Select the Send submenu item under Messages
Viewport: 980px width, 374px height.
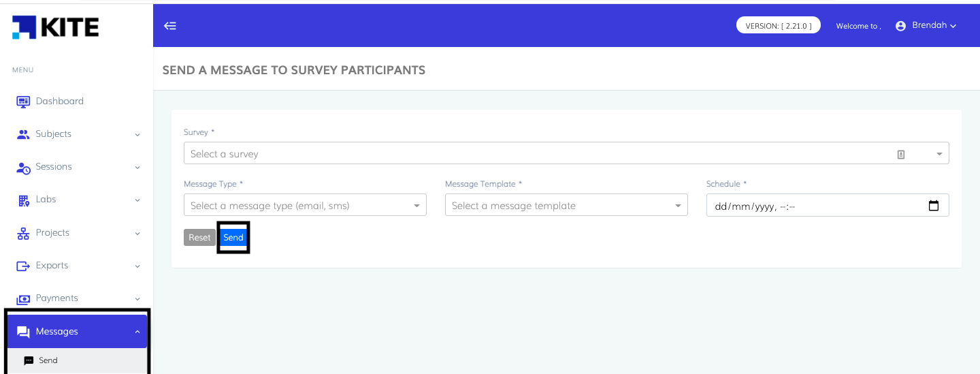point(48,360)
